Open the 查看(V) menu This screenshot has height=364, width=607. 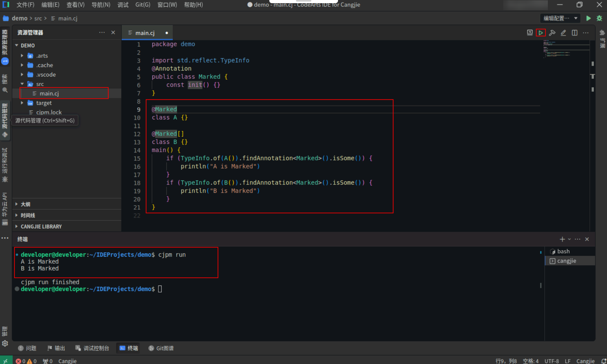[75, 5]
